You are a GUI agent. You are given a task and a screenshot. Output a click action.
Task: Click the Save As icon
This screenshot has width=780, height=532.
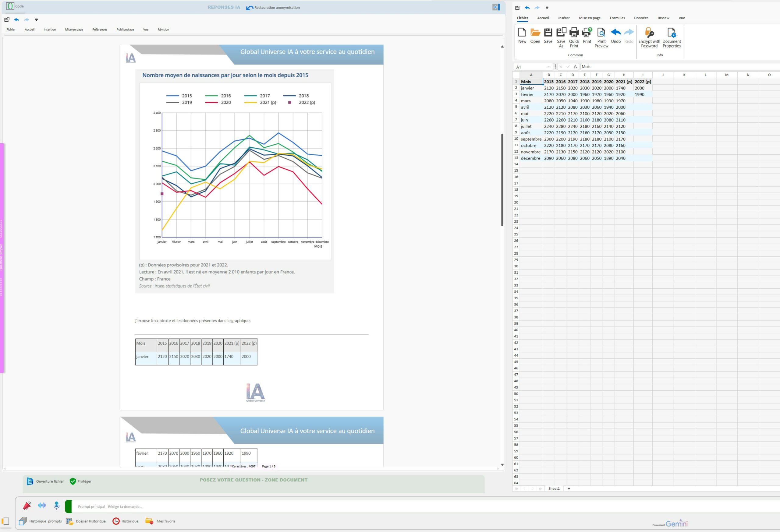pyautogui.click(x=561, y=33)
